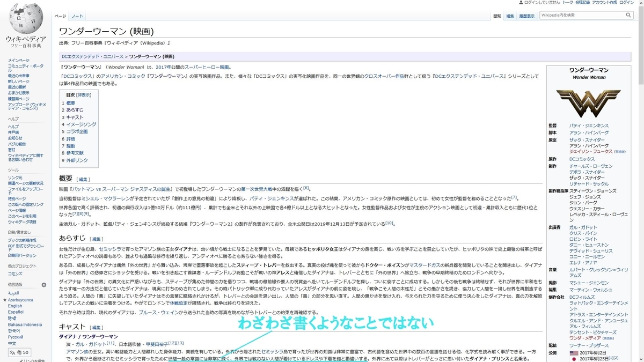Click DCコミックス in infobox 原作 row
Screen dimensions: 644x362
(x=582, y=159)
